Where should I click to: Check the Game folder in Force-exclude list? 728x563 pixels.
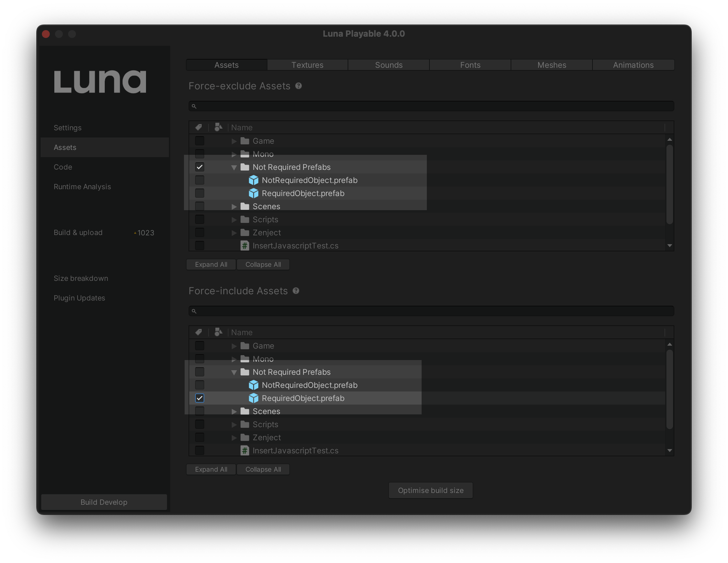point(200,141)
